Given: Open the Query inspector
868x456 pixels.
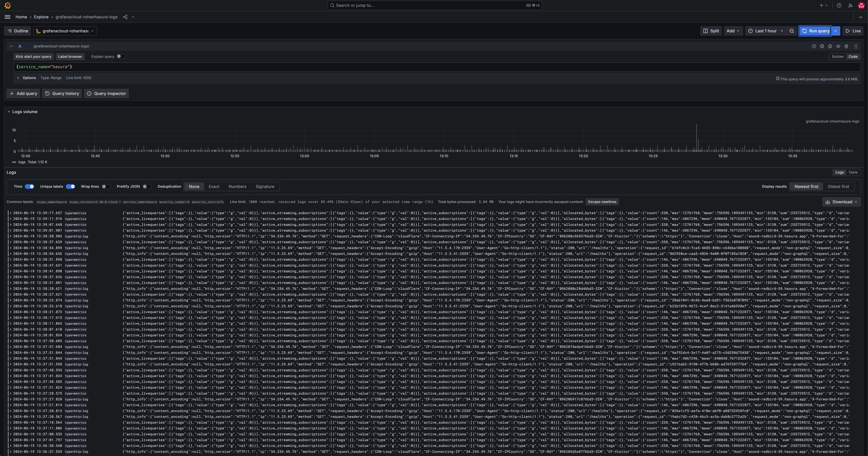Looking at the screenshot, I should click(x=106, y=93).
